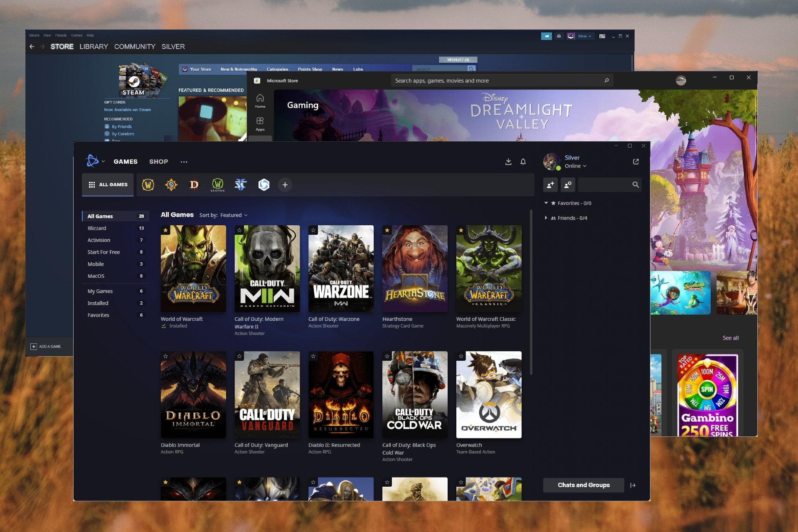The height and width of the screenshot is (532, 798).
Task: Click Steam Add a Game plus icon
Action: [34, 346]
